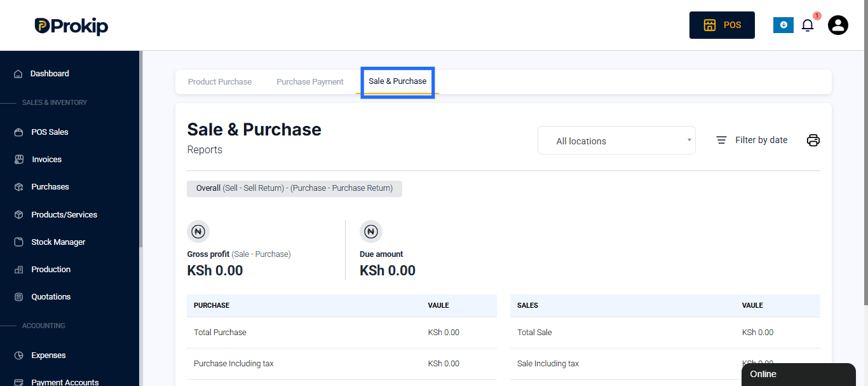Open Payment Accounts in sidebar

(65, 382)
